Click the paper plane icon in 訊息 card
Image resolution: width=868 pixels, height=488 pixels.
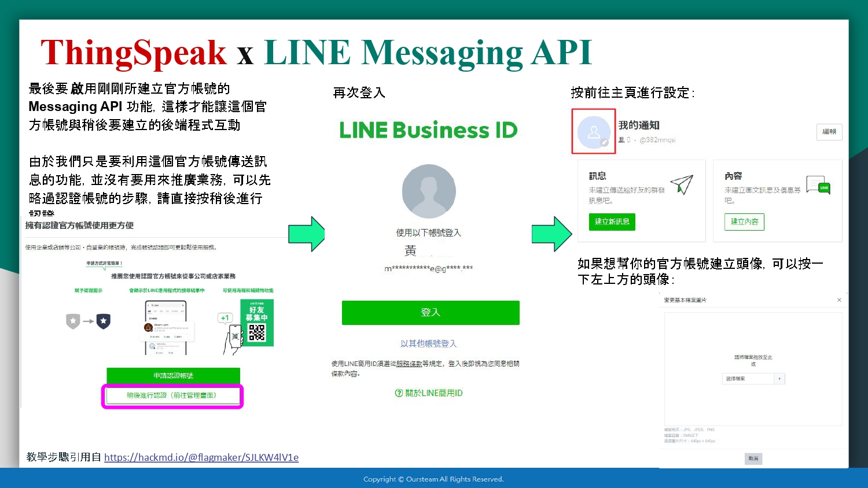[682, 184]
